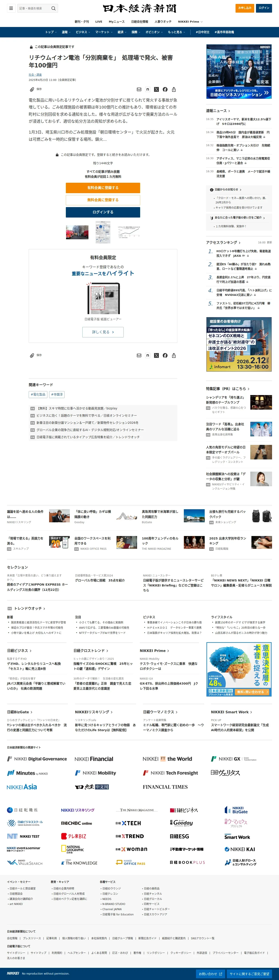
Task: Open National Geographic logo link
Action: click(73, 849)
